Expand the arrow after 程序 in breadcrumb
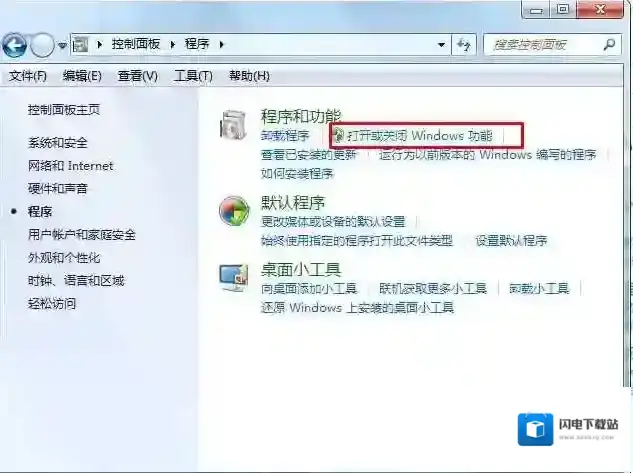The height and width of the screenshot is (473, 633). coord(222,44)
